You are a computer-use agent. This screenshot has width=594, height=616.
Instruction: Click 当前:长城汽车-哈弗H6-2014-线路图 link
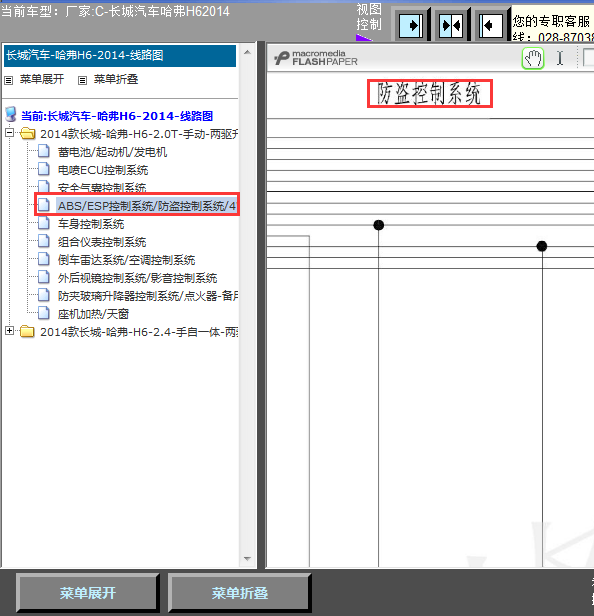(117, 116)
